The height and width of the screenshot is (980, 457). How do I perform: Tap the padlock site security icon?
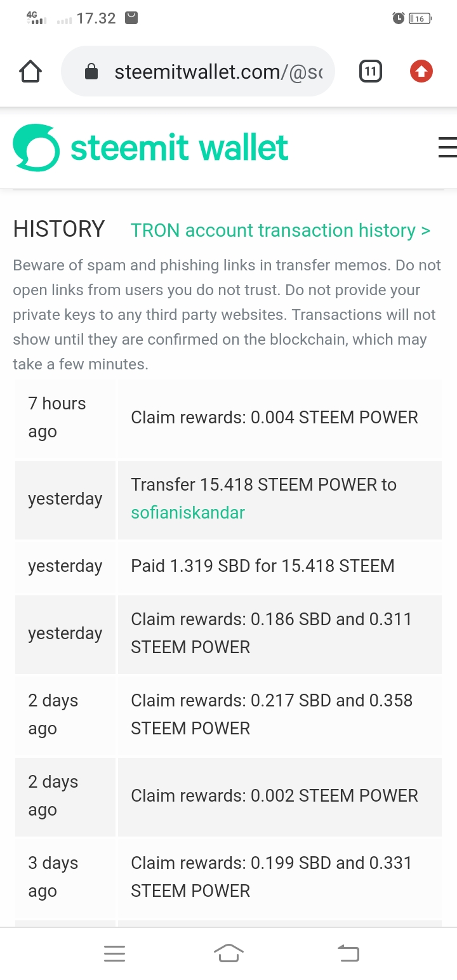(x=91, y=72)
